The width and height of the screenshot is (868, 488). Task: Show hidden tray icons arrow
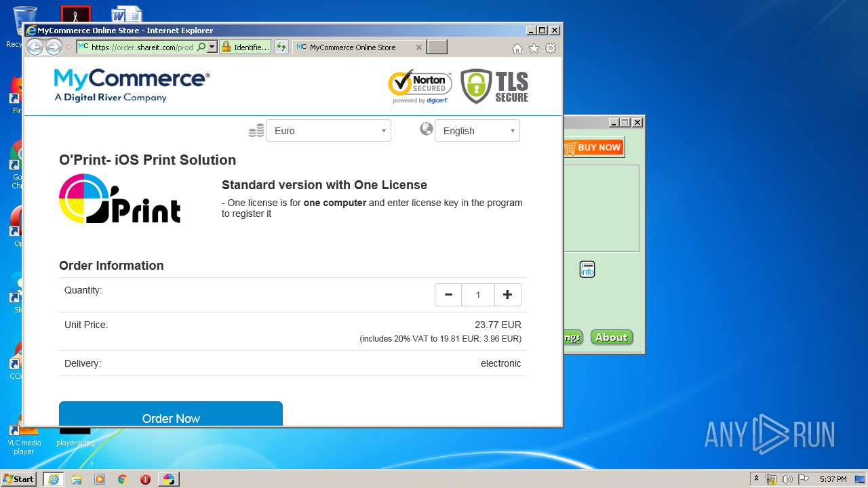[756, 479]
